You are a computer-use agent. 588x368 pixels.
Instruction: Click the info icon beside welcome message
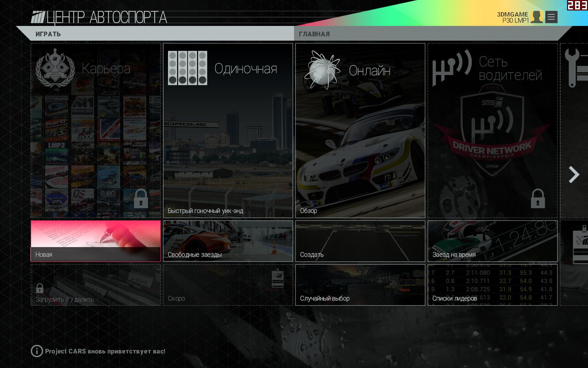pos(37,351)
